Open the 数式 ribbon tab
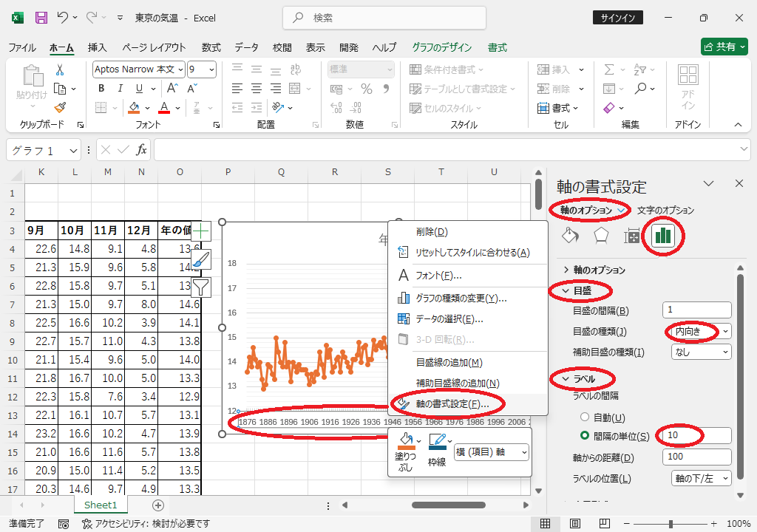This screenshot has height=532, width=757. [211, 47]
